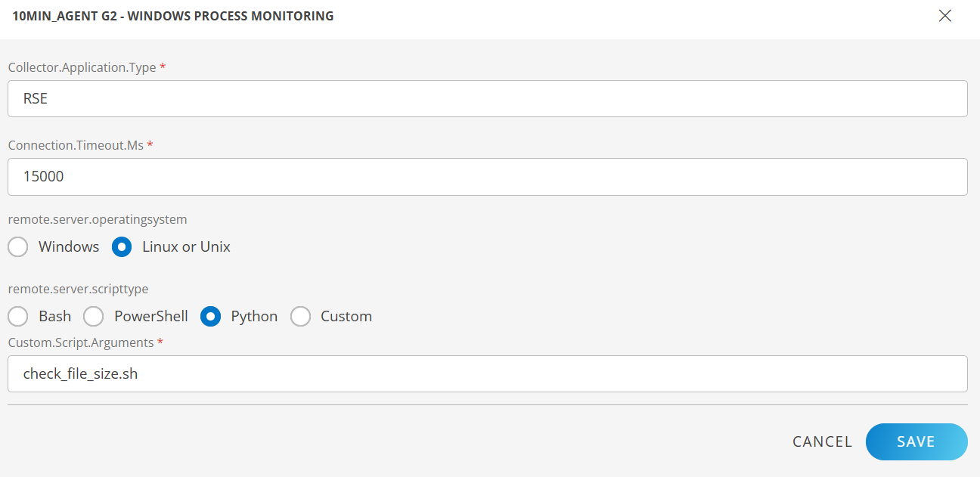Choose the Linux or Unix option
980x477 pixels.
pos(122,247)
